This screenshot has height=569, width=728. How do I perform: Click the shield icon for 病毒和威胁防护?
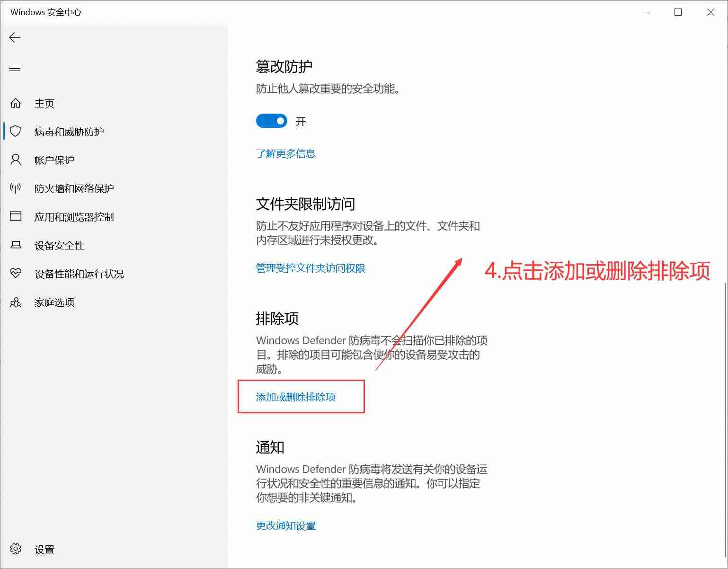click(15, 132)
